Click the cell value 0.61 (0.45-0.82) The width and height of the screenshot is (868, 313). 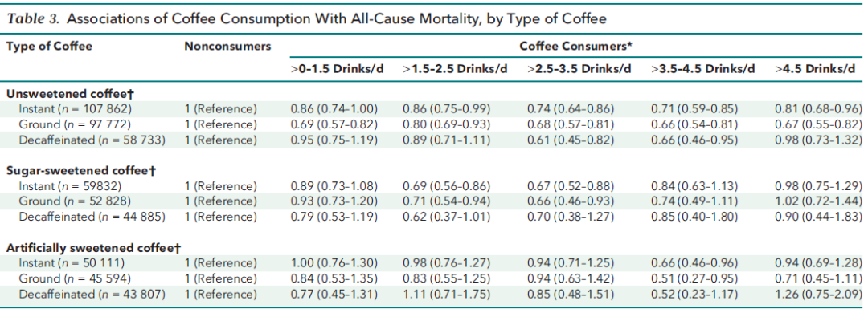point(571,140)
